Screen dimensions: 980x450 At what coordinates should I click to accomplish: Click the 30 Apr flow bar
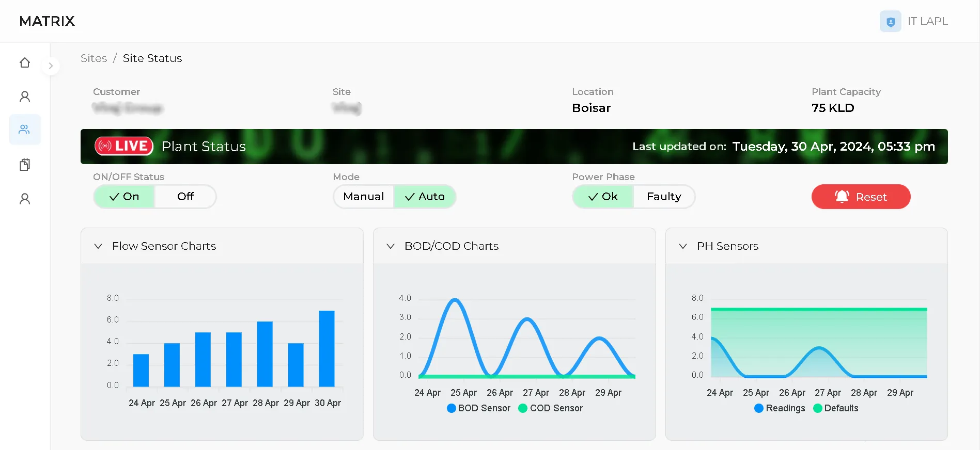click(326, 348)
